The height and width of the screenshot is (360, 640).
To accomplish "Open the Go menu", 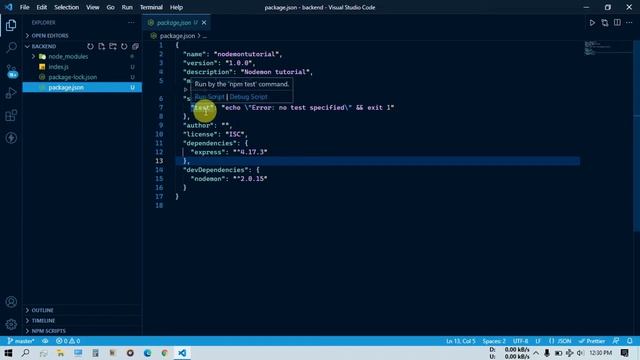I will tap(111, 7).
